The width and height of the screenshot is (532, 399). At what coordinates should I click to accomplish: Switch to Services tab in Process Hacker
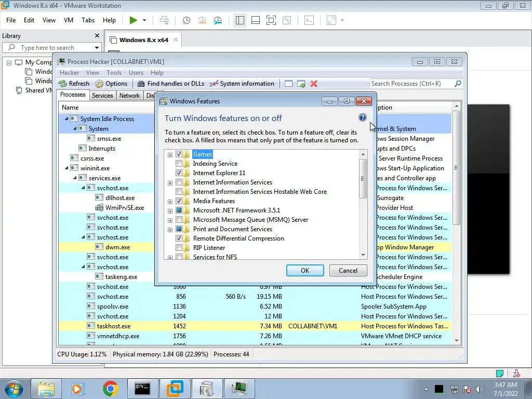(x=102, y=96)
